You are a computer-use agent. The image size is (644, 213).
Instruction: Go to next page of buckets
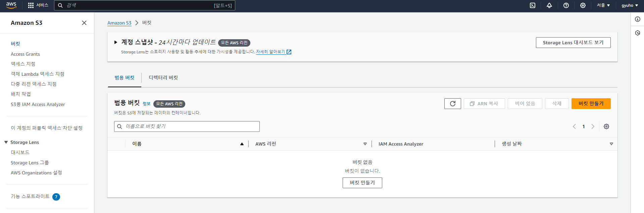coord(593,126)
